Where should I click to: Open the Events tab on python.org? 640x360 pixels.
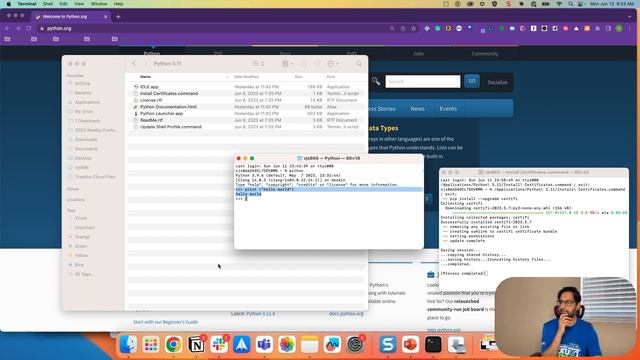pos(448,109)
